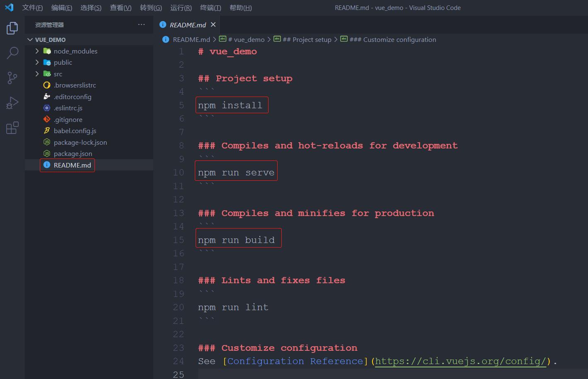Open the 帮助(H) menu
The height and width of the screenshot is (379, 588).
point(241,7)
